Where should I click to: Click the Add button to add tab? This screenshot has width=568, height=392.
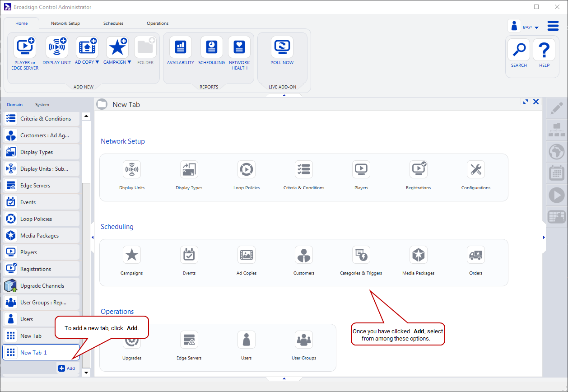click(67, 369)
